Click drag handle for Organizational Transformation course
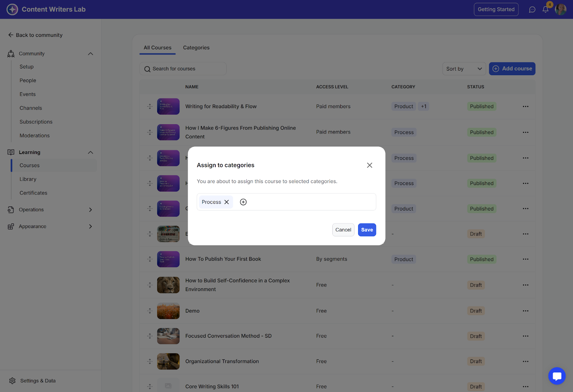573x392 pixels. pyautogui.click(x=150, y=361)
